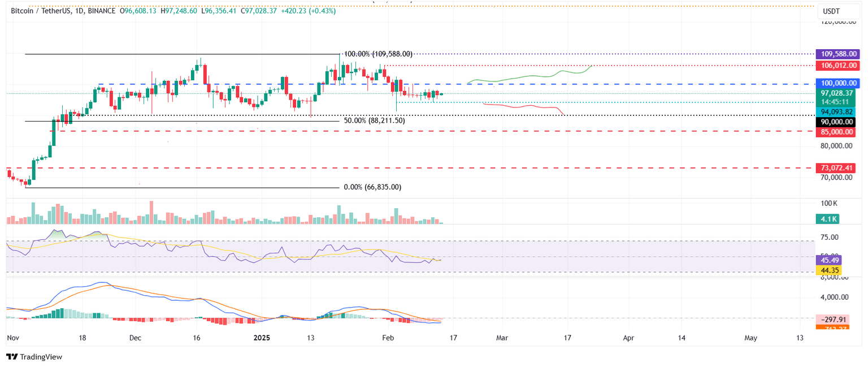Click the 2025 label on the time axis
The width and height of the screenshot is (868, 367).
click(261, 338)
